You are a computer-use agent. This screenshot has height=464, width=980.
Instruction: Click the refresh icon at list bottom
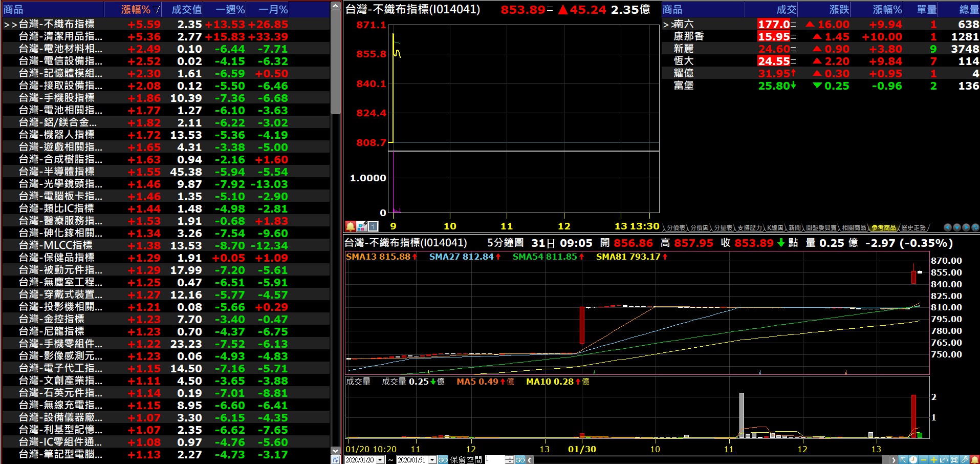[x=335, y=460]
